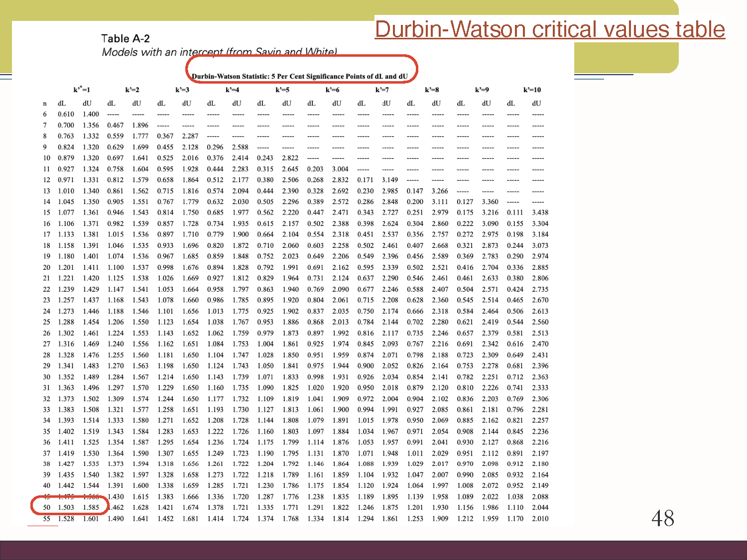The height and width of the screenshot is (560, 747).
Task: Click the 'Models with an intercept' subtitle
Action: click(x=219, y=52)
